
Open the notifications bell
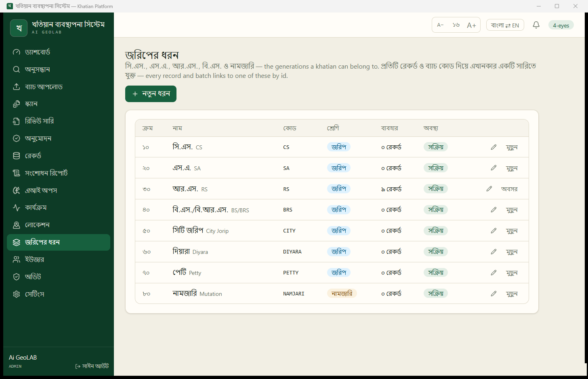(536, 25)
